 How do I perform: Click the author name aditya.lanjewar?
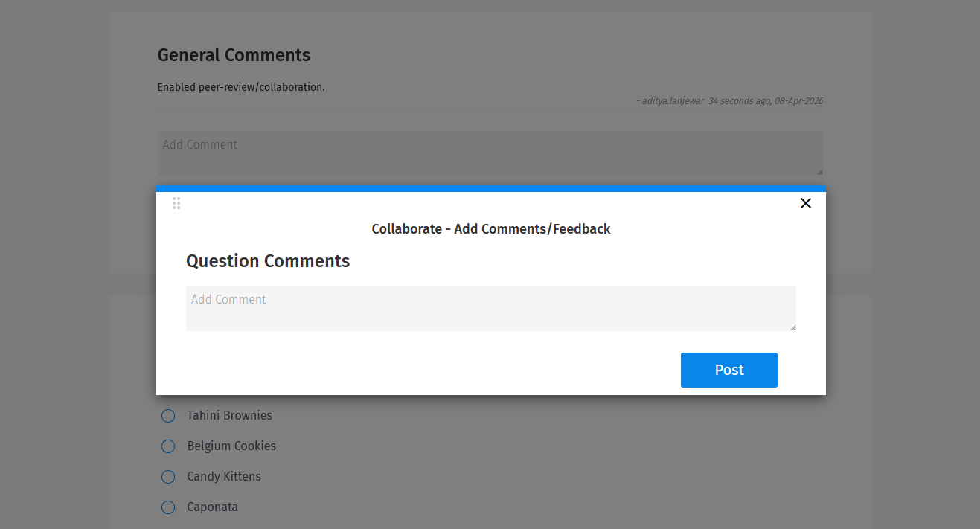tap(672, 101)
